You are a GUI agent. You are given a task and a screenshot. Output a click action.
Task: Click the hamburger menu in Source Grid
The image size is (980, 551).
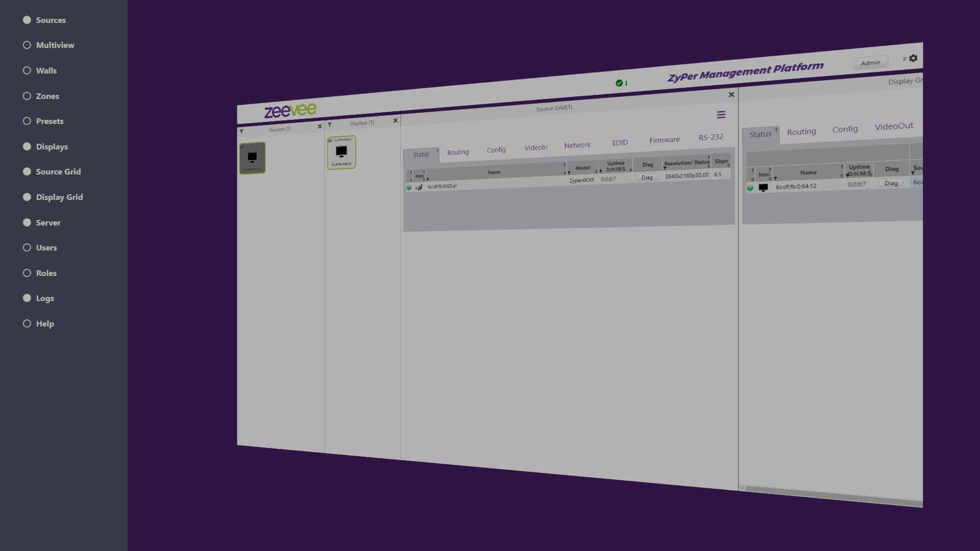[721, 115]
